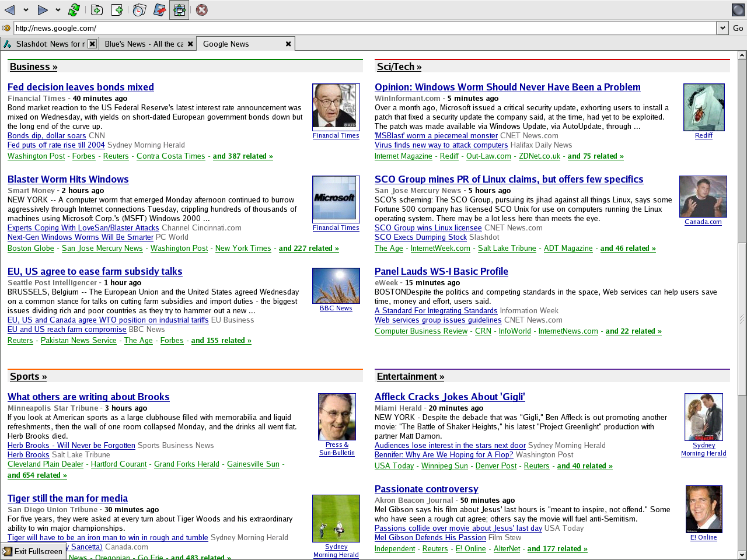Screen dimensions: 747x560
Task: Open the Forward history dropdown arrow
Action: tap(58, 10)
